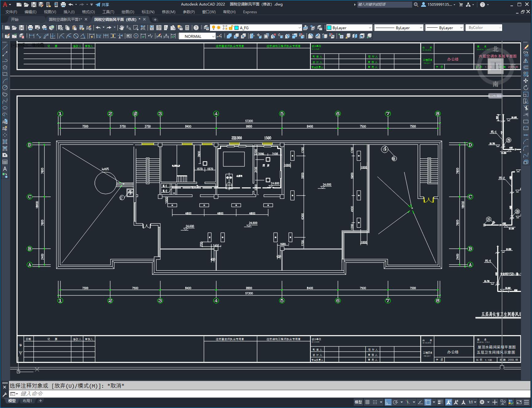Expand the undo history dropdown in title bar
The height and width of the screenshot is (408, 532).
click(x=76, y=5)
